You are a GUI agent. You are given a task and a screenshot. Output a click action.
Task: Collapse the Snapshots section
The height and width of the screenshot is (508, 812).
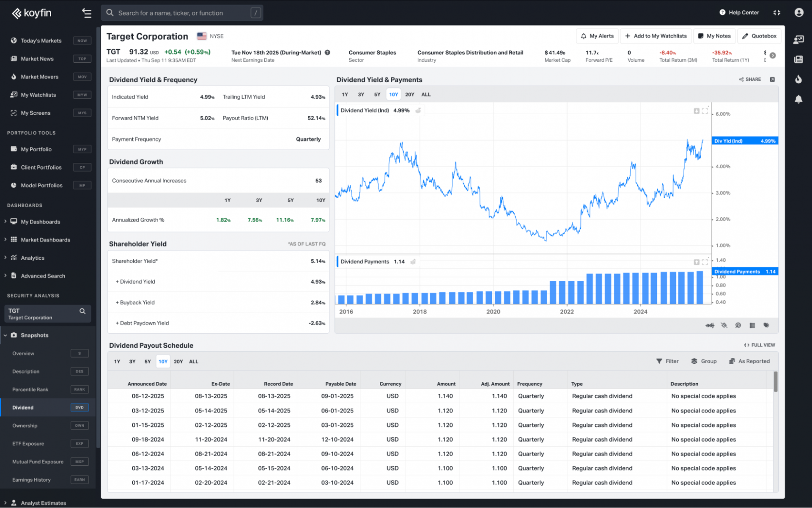[6, 335]
